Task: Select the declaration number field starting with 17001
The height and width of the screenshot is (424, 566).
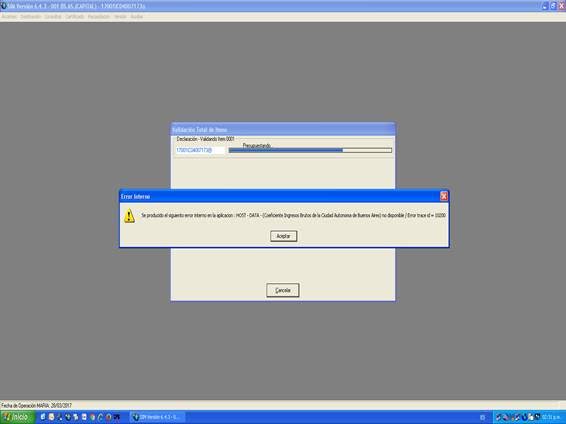Action: click(200, 150)
